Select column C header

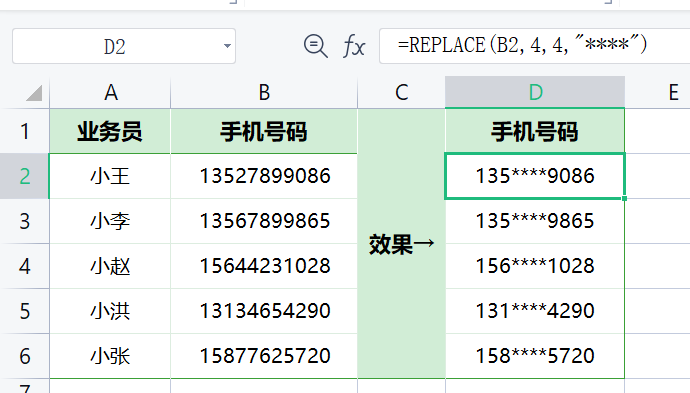(x=401, y=92)
